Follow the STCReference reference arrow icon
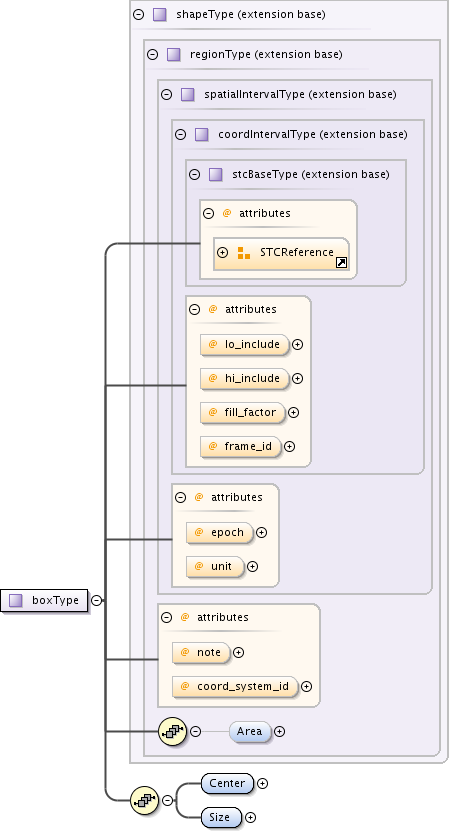450x833 pixels. coord(341,262)
